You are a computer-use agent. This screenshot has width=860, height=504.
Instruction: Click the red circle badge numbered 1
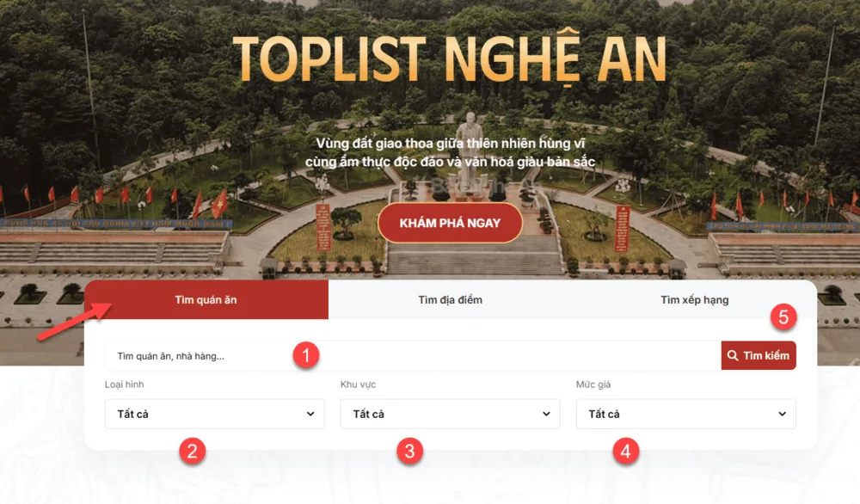tap(306, 355)
